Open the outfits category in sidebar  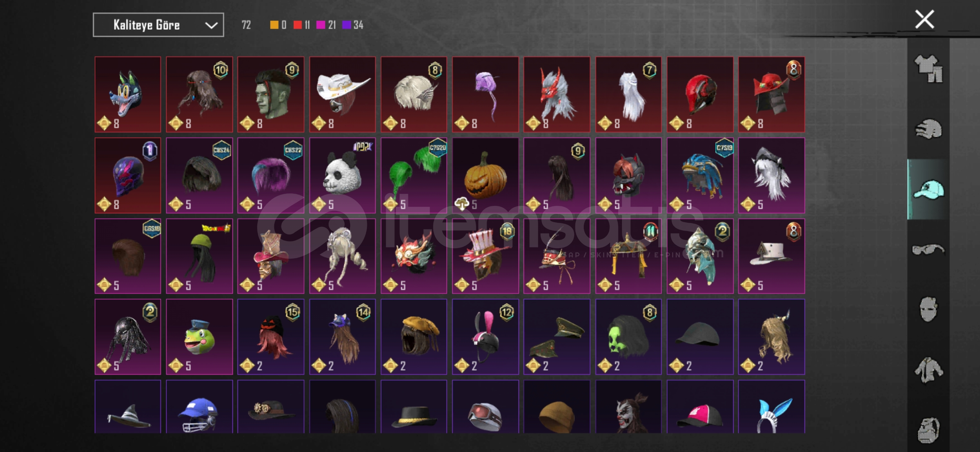(x=928, y=69)
